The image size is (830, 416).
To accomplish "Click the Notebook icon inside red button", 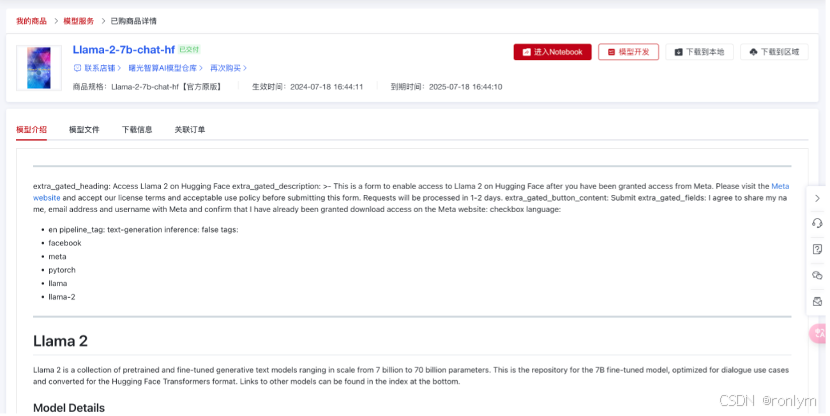I will [527, 52].
